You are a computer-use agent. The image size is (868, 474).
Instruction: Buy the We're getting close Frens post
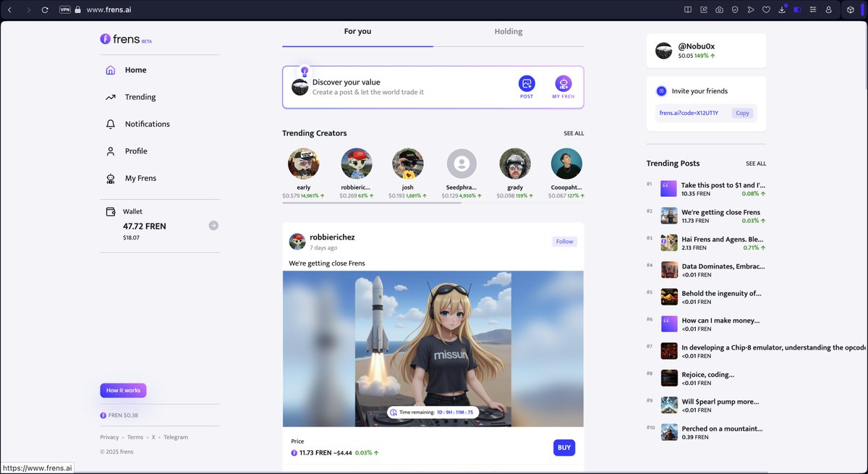point(564,448)
